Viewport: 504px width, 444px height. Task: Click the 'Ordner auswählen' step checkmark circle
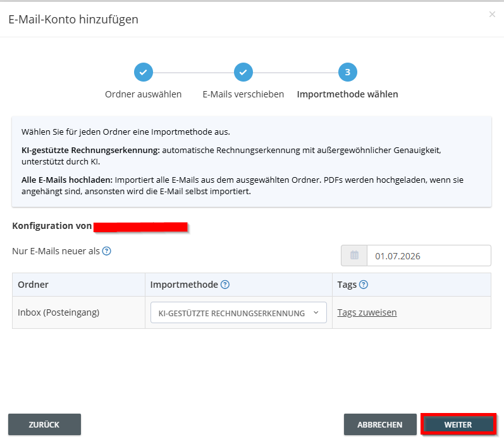point(144,72)
